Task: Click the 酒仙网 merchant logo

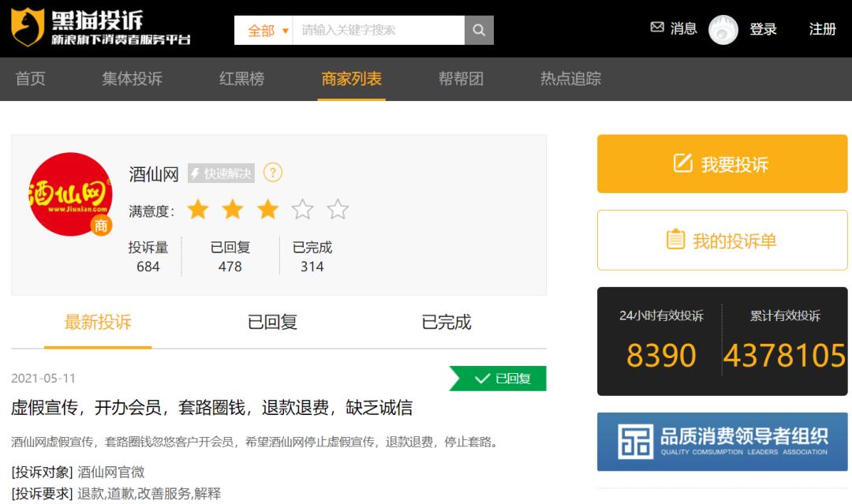Action: point(70,194)
